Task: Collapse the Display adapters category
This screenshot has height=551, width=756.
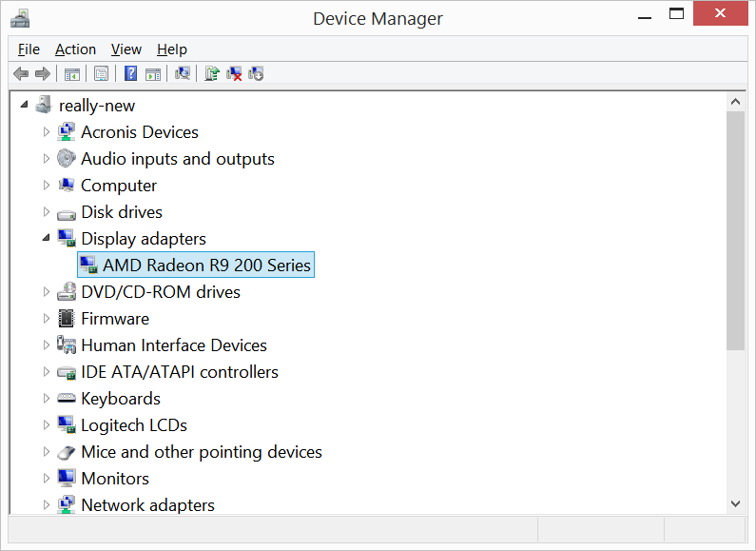Action: coord(46,238)
